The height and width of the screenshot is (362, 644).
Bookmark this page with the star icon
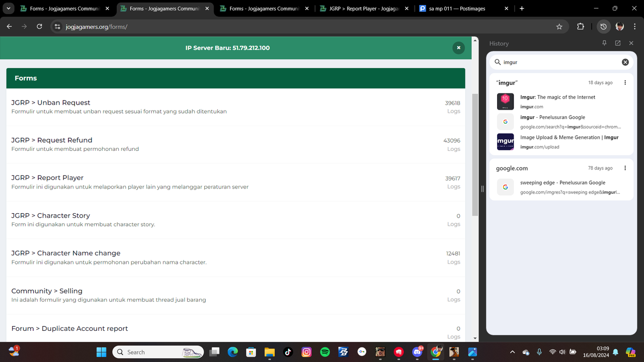coord(559,27)
